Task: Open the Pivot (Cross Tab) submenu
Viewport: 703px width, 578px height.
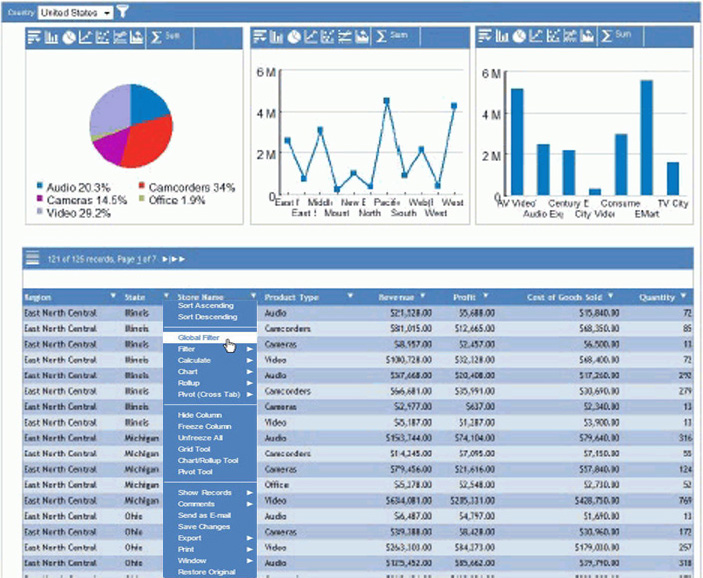Action: click(209, 395)
